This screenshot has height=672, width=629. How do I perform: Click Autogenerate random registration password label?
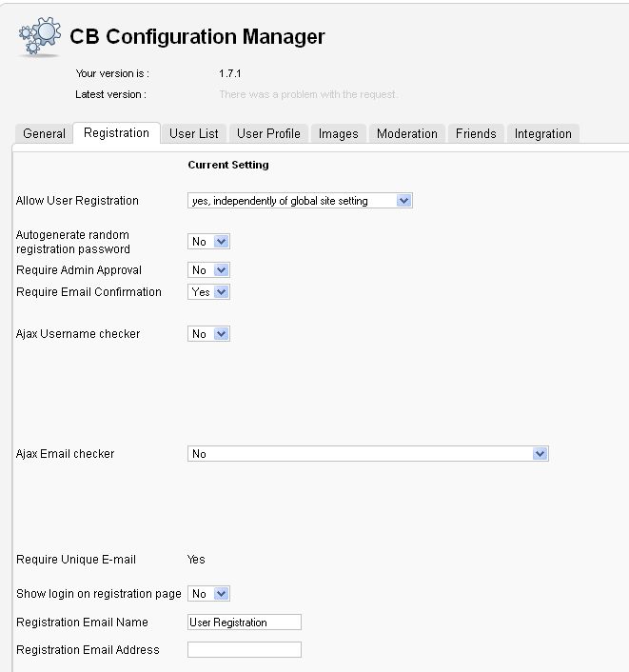point(73,242)
